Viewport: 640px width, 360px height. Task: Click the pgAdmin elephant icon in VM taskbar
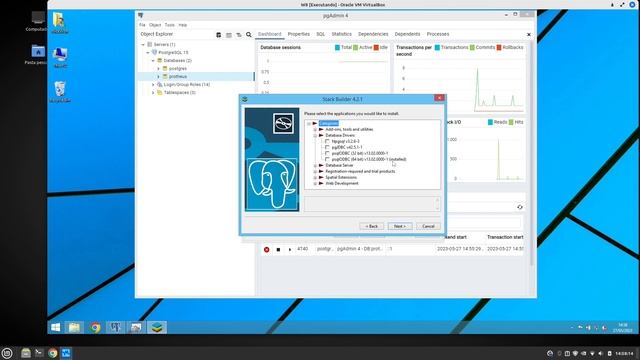tap(116, 327)
